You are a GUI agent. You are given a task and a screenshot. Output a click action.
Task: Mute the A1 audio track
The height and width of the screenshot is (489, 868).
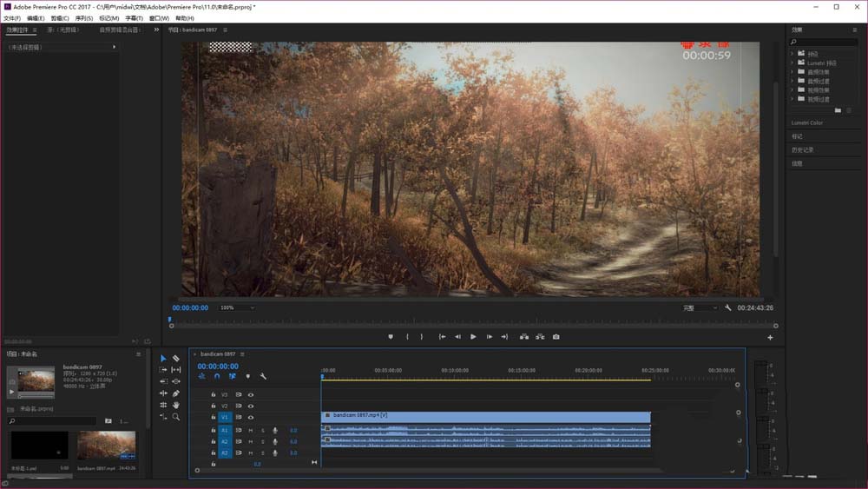(x=251, y=430)
